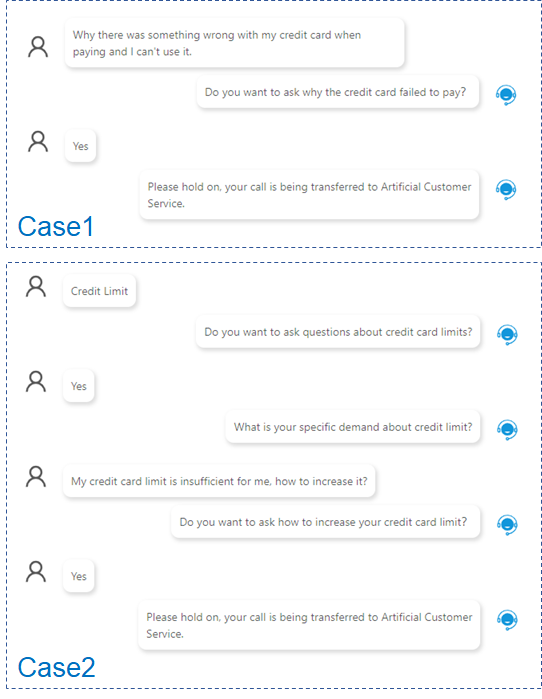Select the 'My credit card limit is insufficient' bubble
Screen dimensions: 542x699
219,481
